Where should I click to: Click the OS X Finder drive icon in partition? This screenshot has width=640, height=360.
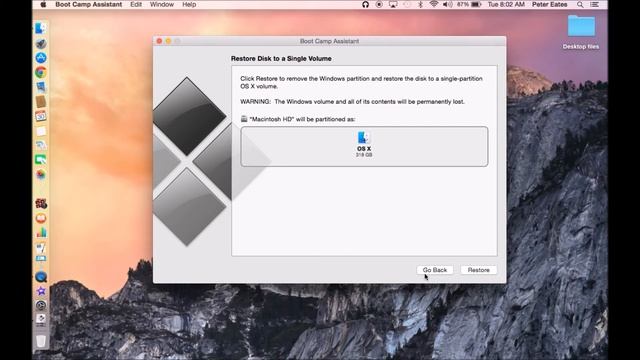[x=364, y=138]
